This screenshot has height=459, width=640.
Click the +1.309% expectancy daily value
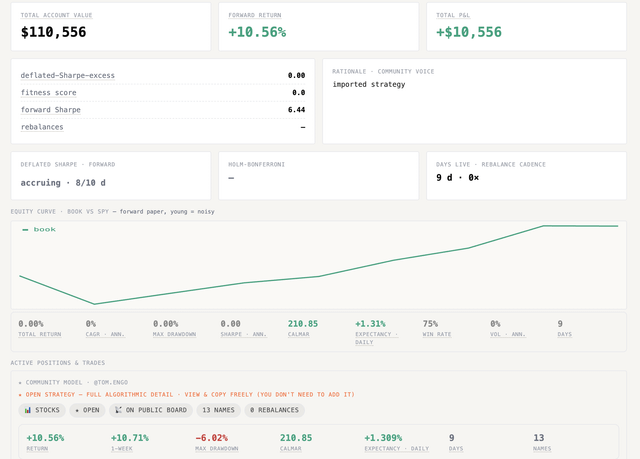click(383, 438)
